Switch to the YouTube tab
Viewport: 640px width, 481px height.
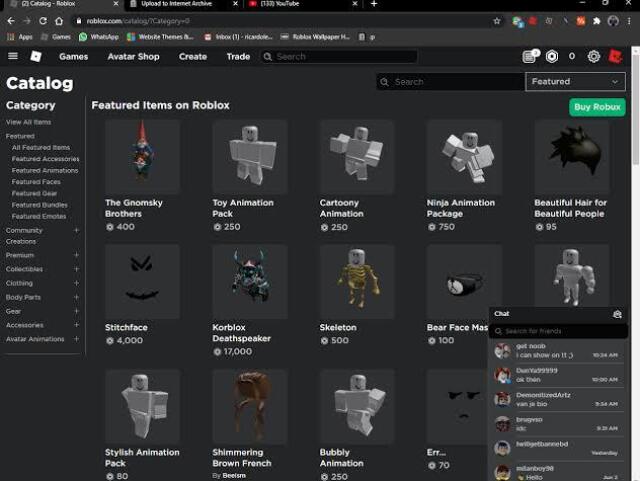[x=280, y=4]
